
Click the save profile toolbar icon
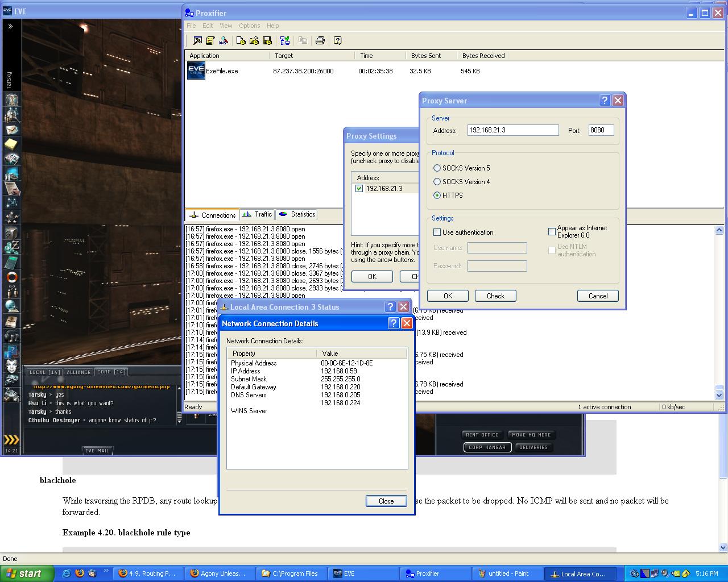click(x=267, y=41)
